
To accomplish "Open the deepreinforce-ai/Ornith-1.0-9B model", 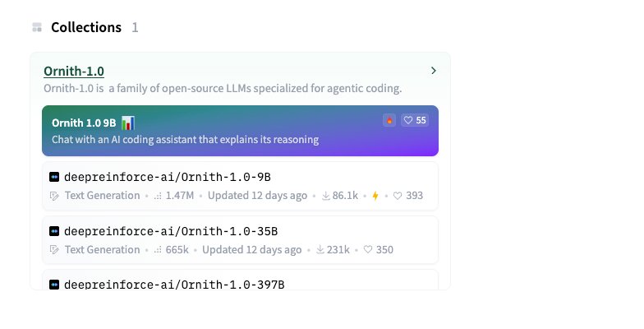I will [168, 177].
